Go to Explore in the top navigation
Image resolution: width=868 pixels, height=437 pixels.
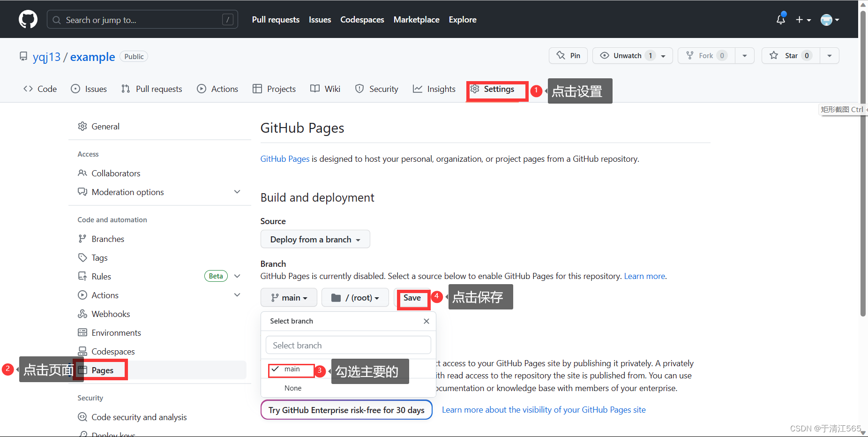tap(463, 20)
